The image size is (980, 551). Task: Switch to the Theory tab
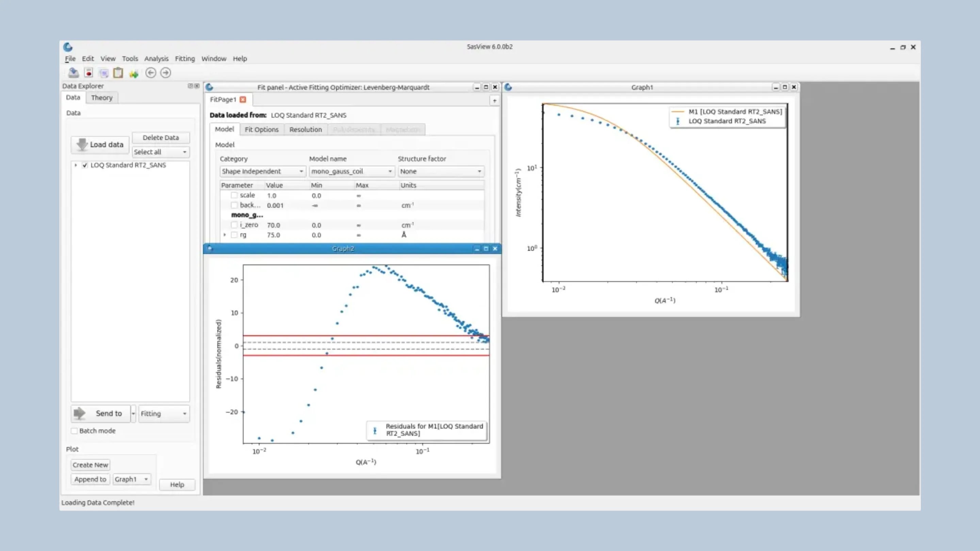click(x=102, y=98)
